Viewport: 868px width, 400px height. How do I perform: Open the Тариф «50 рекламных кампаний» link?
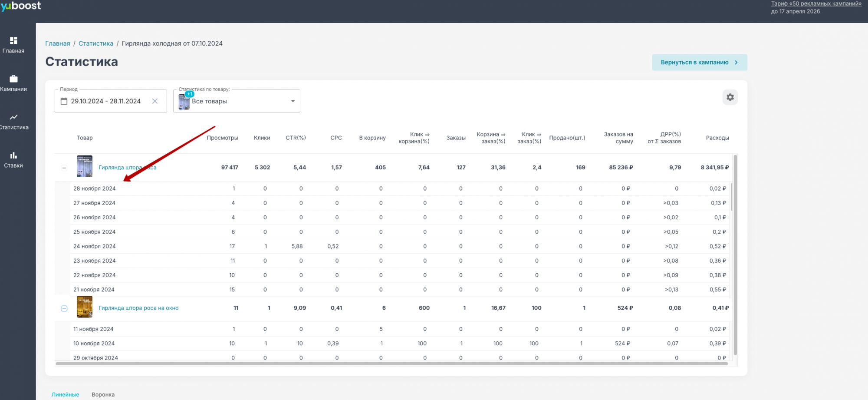[x=816, y=4]
